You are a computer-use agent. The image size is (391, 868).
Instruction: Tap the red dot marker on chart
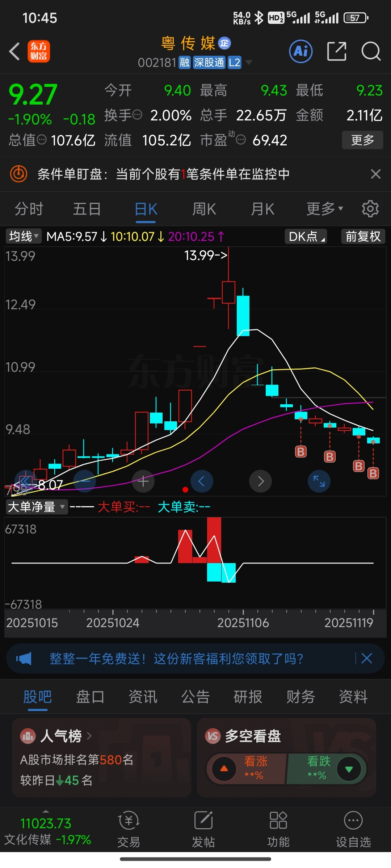pyautogui.click(x=185, y=490)
